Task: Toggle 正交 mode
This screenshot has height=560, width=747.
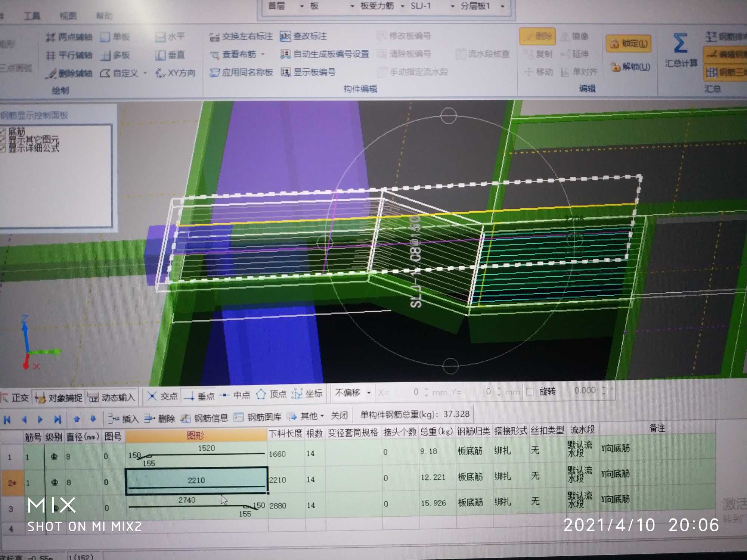Action: pyautogui.click(x=15, y=398)
